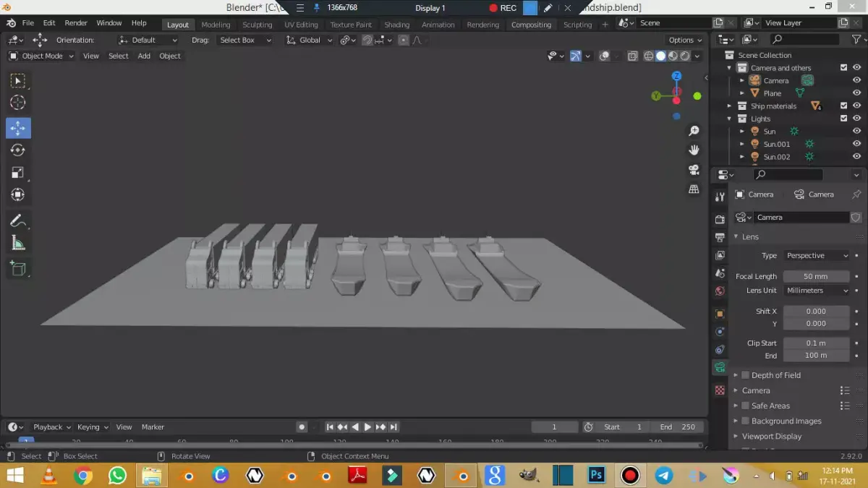Click the viewport pan hand icon
Image resolution: width=868 pixels, height=488 pixels.
click(694, 150)
